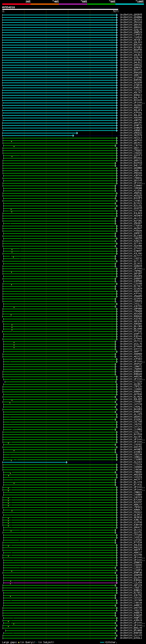The width and height of the screenshot is (146, 644).
Task: Select hit label UniRef100_P93263
Action: (x=131, y=53)
